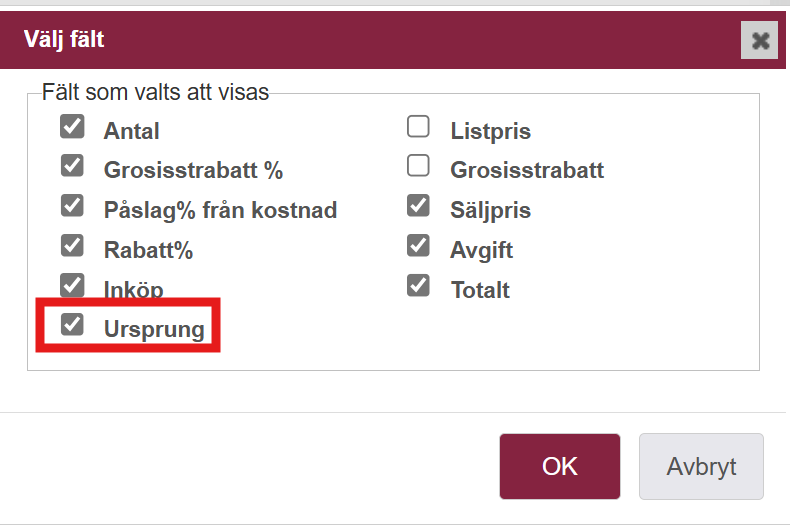Close the Välj fält dialog with X

pos(759,40)
